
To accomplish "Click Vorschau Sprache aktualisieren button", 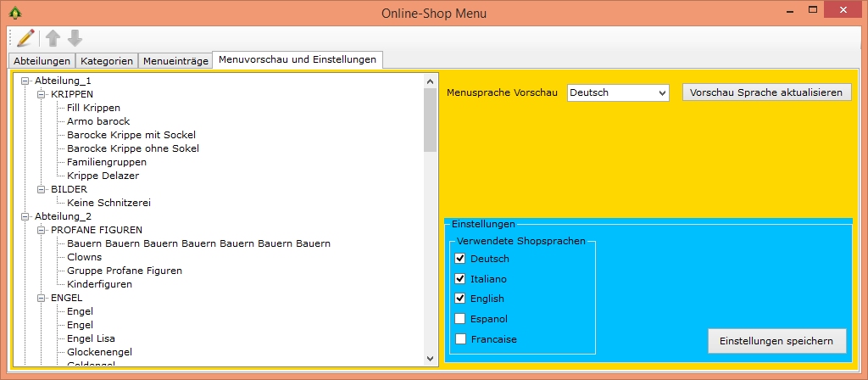I will [766, 92].
